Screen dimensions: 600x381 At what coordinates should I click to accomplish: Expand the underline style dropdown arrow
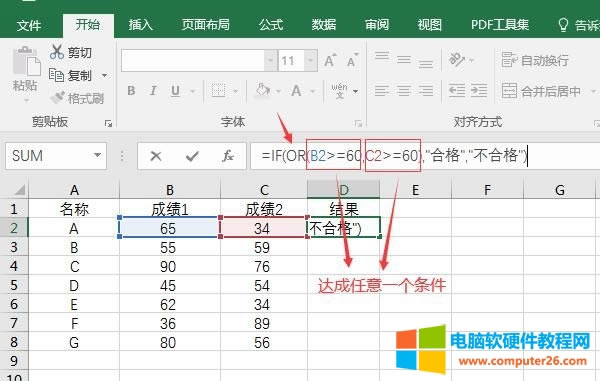[192, 91]
